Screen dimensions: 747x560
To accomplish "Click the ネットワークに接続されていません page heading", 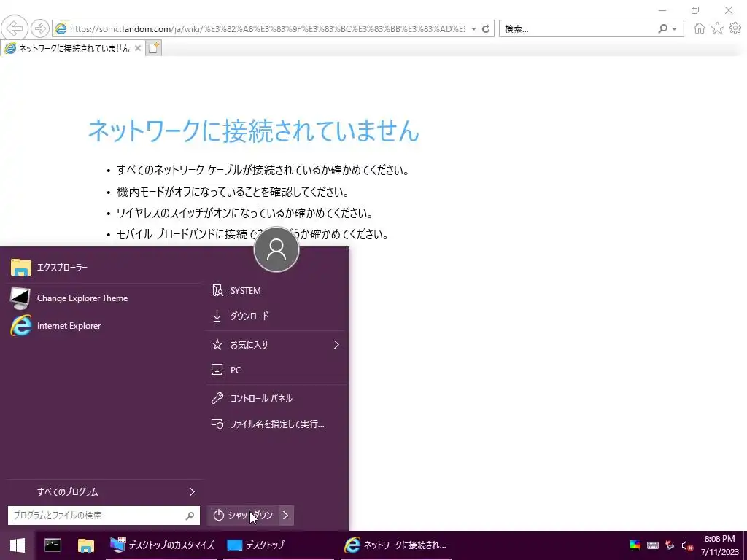I will pos(253,131).
